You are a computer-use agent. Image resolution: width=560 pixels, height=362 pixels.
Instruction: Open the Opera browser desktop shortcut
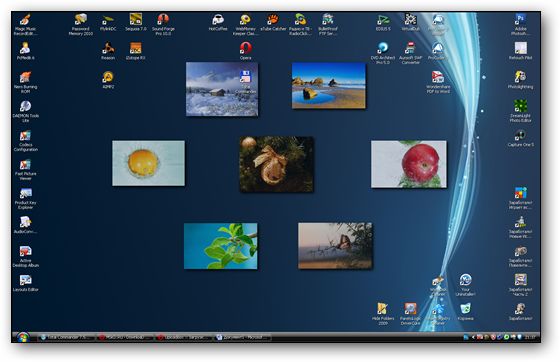pos(245,50)
